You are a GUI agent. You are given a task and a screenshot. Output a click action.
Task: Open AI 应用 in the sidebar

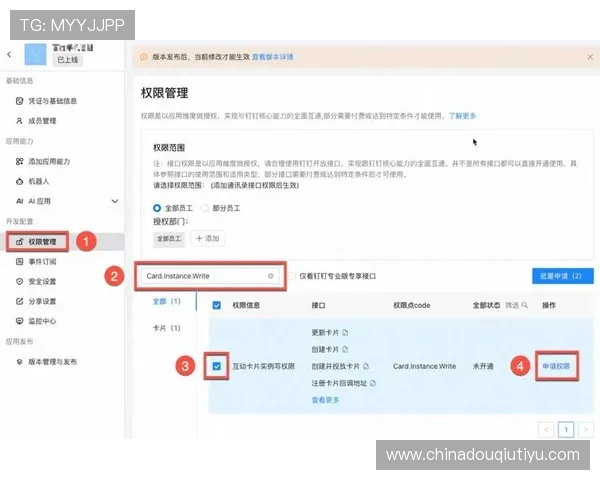39,201
